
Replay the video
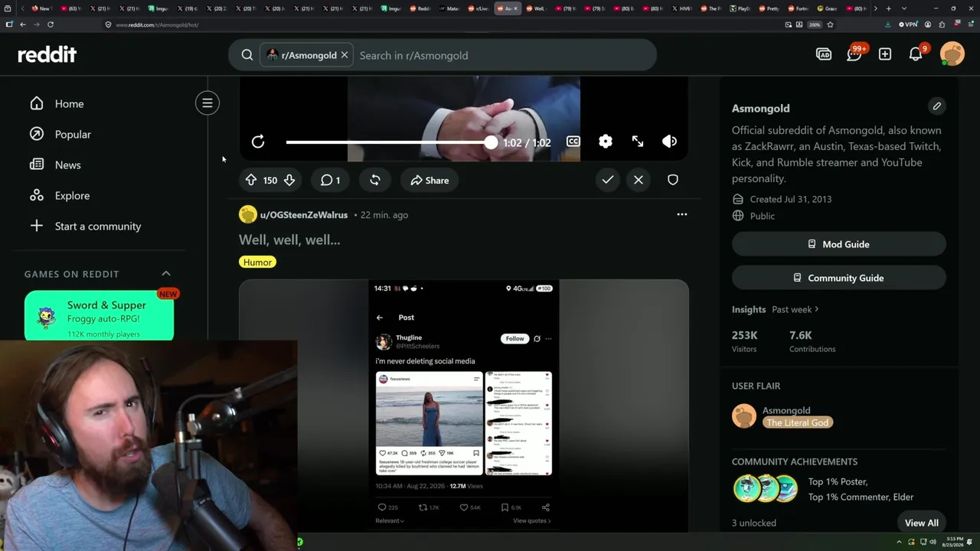tap(258, 142)
